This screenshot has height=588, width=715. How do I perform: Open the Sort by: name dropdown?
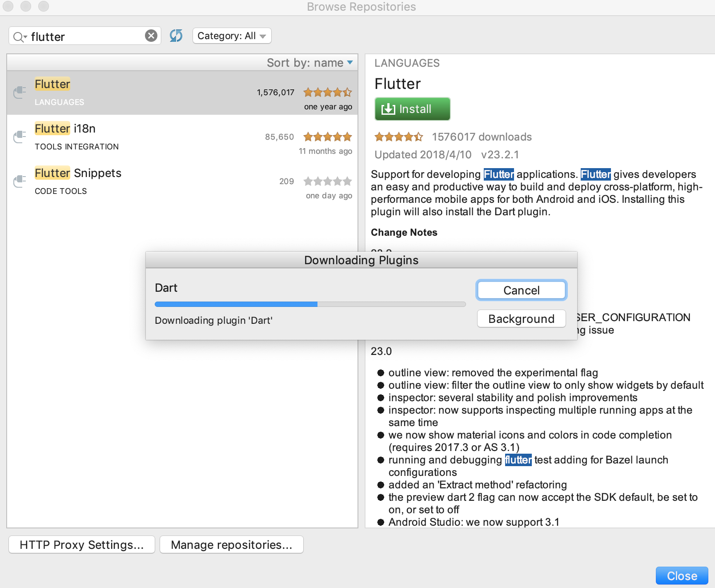pyautogui.click(x=310, y=63)
